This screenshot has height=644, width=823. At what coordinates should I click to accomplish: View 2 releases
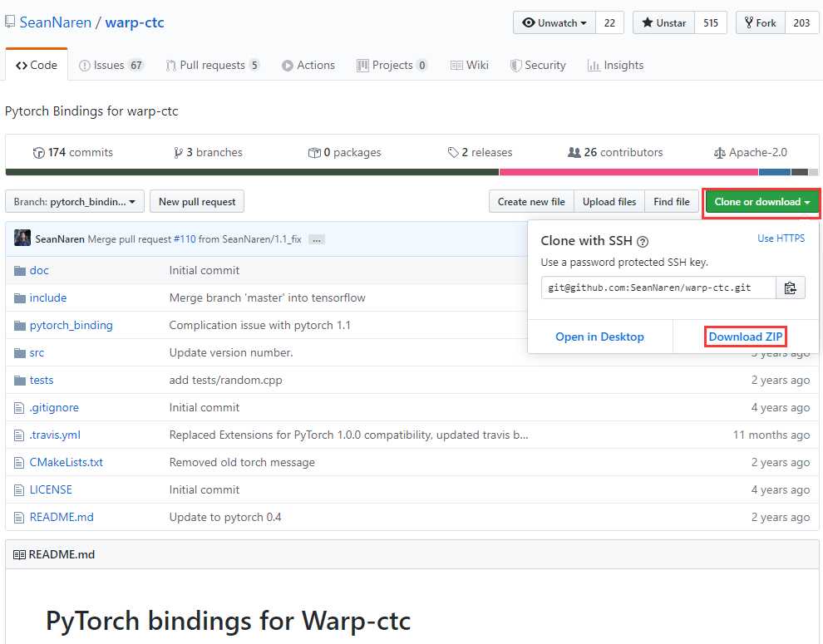coord(480,153)
